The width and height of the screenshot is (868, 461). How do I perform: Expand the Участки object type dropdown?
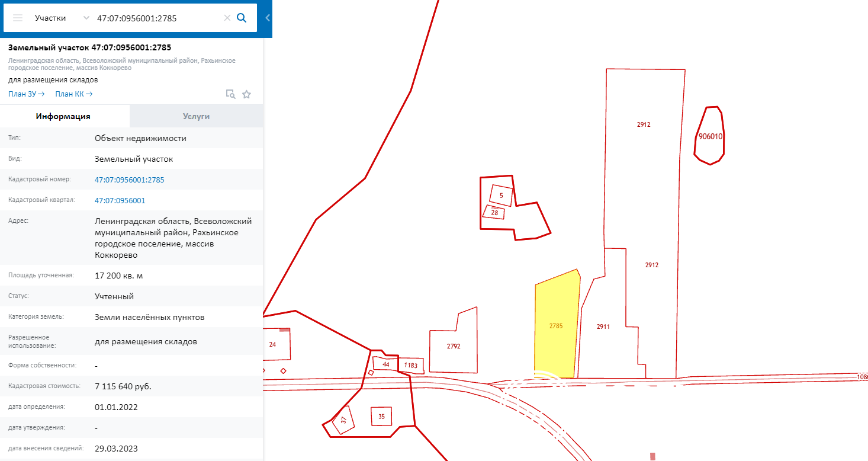(x=86, y=18)
